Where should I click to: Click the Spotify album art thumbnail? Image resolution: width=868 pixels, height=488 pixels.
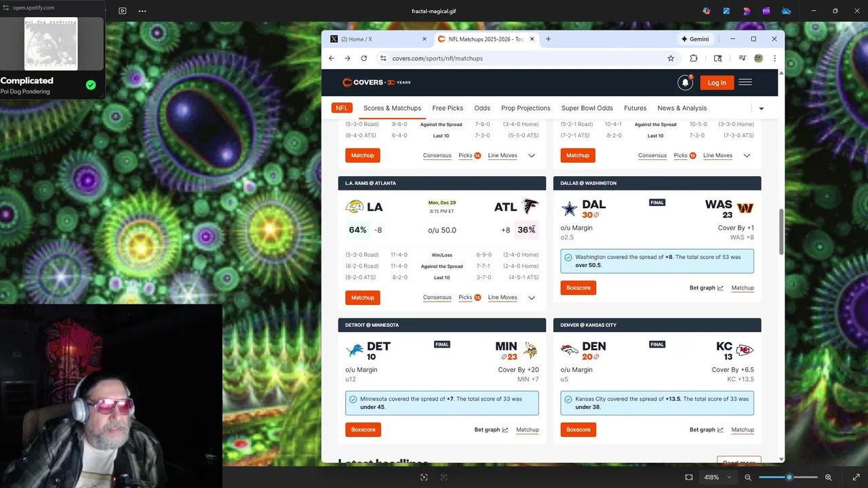coord(51,43)
